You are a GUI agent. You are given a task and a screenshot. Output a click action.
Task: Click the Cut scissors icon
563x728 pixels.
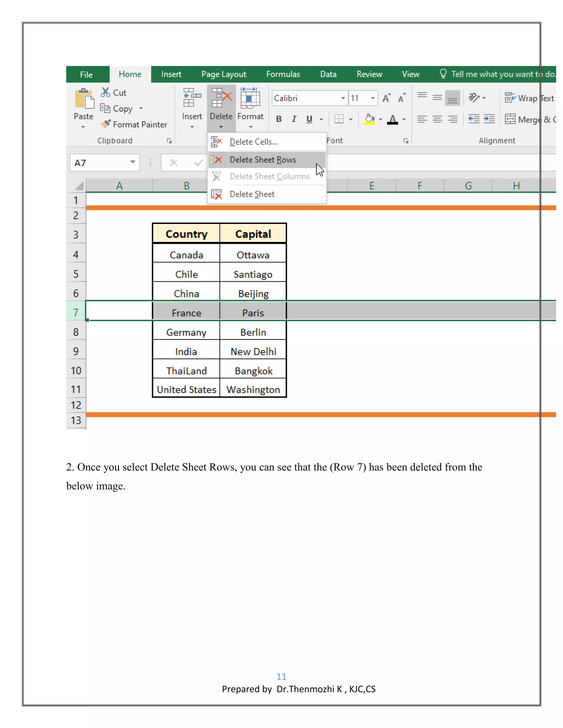[x=105, y=92]
